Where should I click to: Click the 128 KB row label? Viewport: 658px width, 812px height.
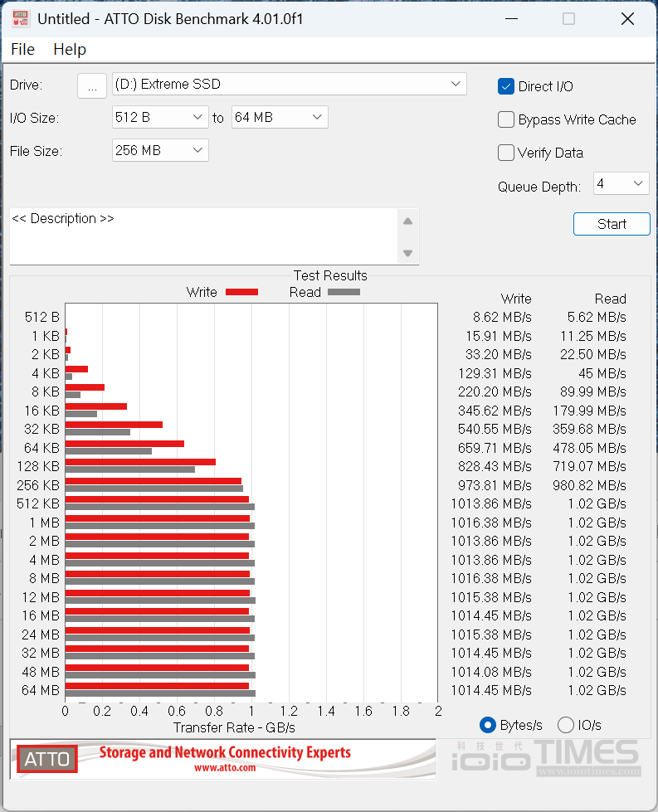pos(38,467)
